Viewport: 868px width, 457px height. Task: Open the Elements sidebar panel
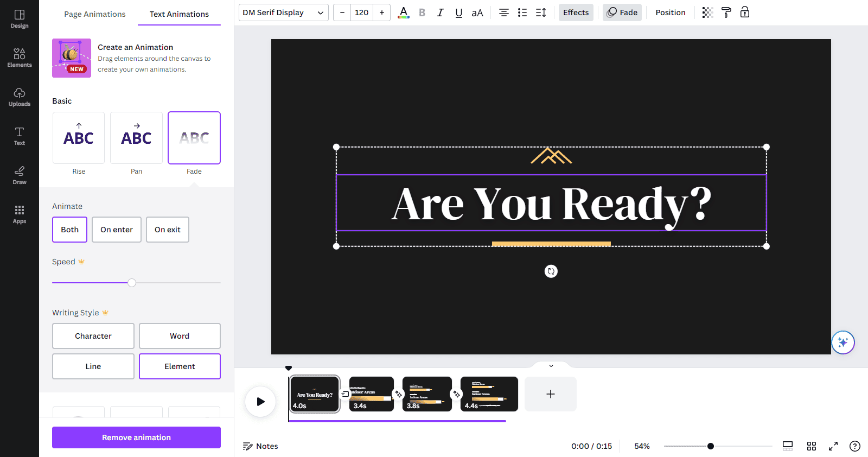click(x=20, y=58)
